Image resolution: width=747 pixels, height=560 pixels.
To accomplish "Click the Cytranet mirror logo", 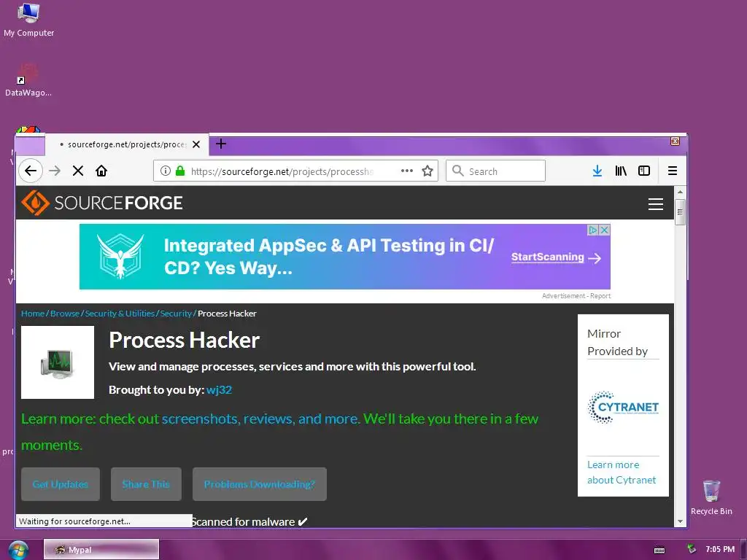I will coord(623,407).
